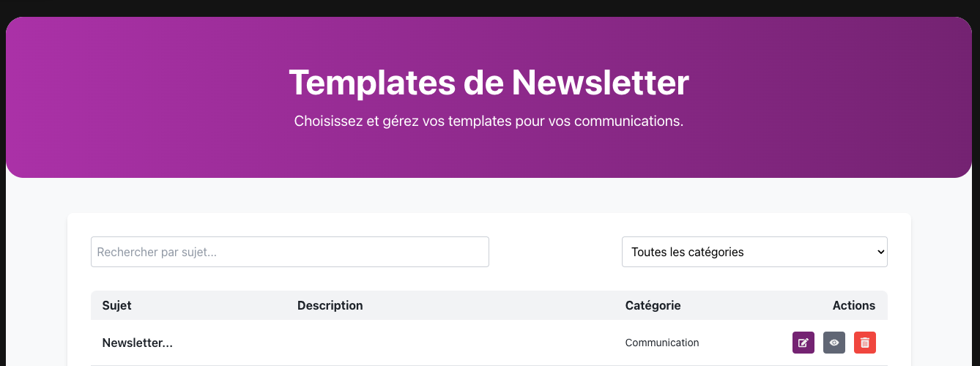Click the "Templates de Newsletter" page title
The width and height of the screenshot is (980, 366).
point(489,82)
